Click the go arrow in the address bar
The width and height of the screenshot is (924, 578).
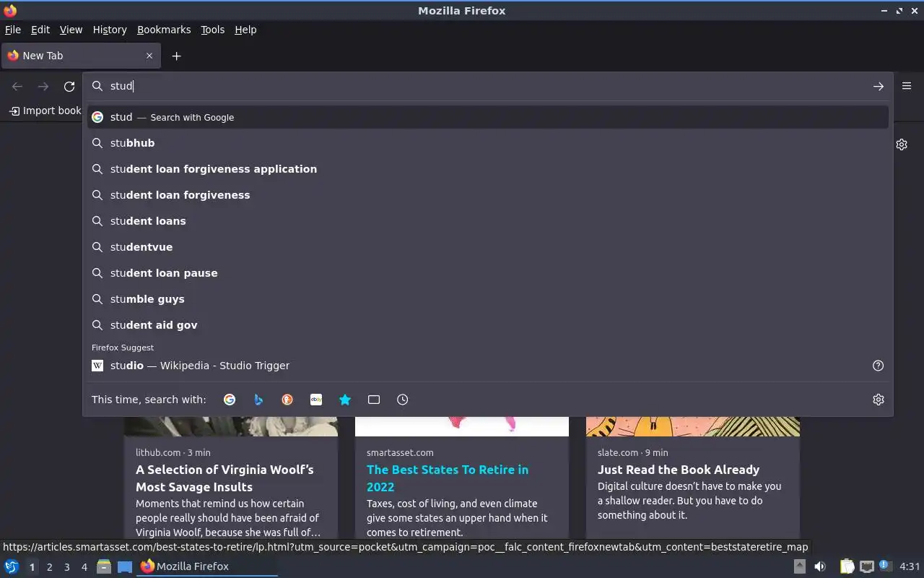(879, 86)
